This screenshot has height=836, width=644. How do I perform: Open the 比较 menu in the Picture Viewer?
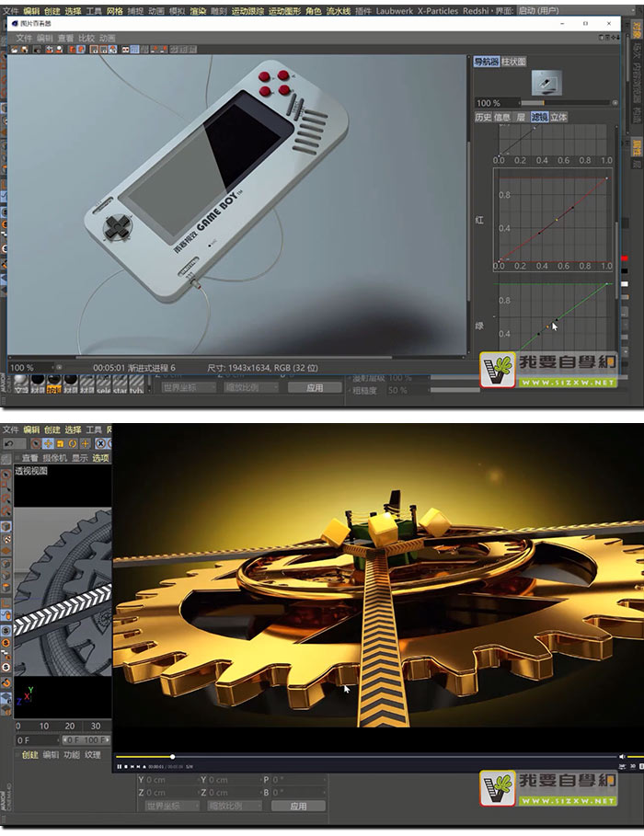tap(86, 38)
